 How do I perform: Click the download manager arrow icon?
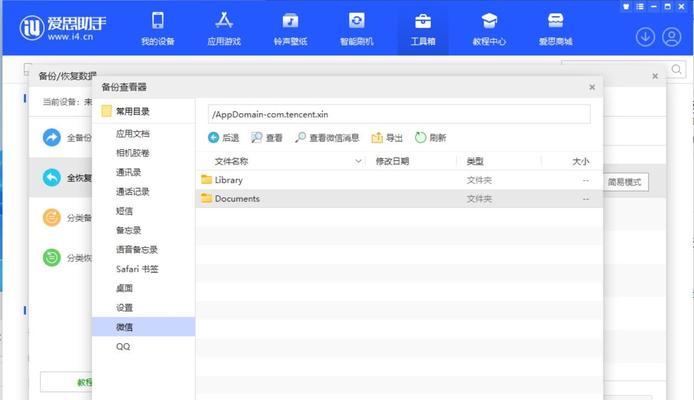click(645, 37)
